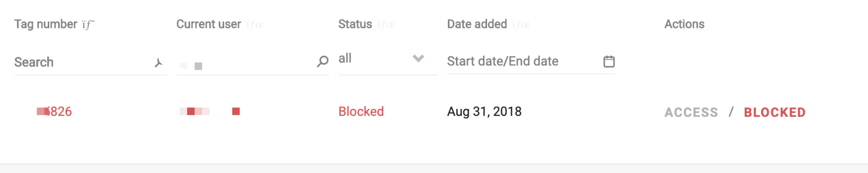Image resolution: width=868 pixels, height=173 pixels.
Task: Set tag to ACCESS in Actions
Action: click(691, 112)
